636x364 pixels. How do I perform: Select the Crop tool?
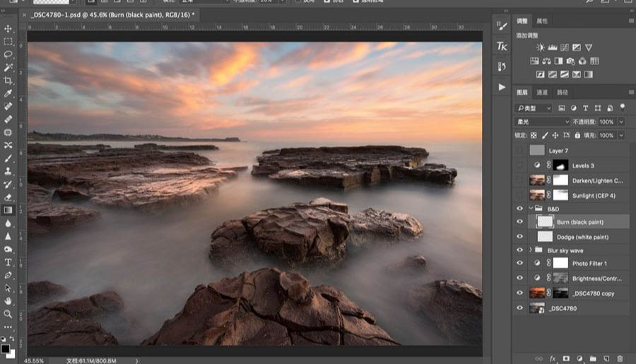[8, 81]
